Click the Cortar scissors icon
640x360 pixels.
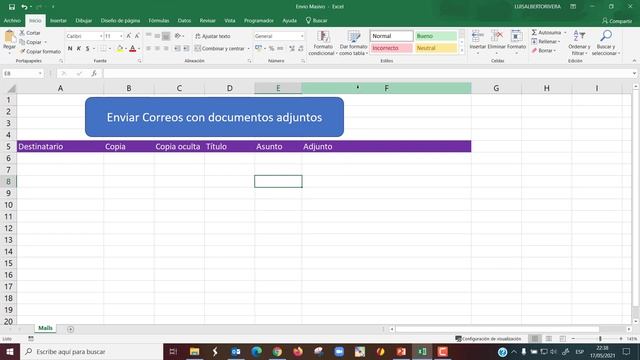point(22,33)
